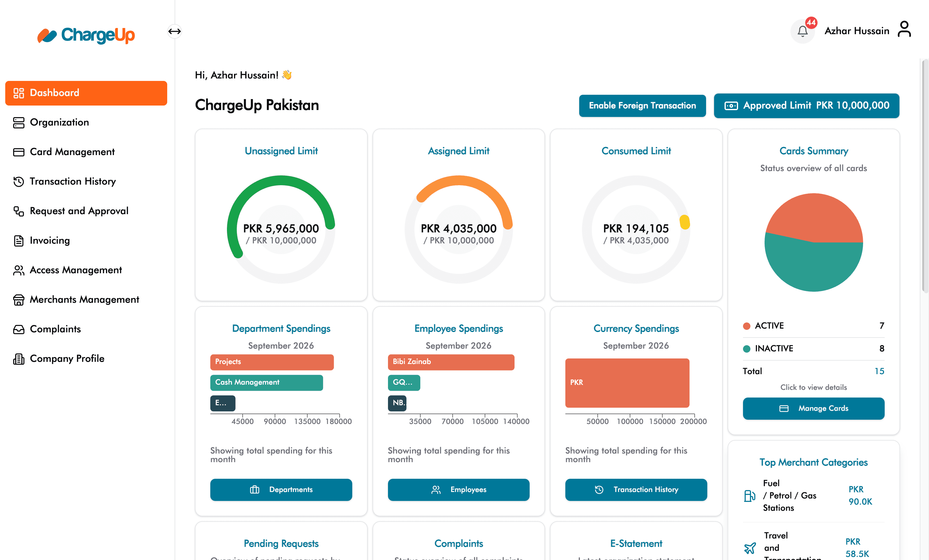Open notifications bell with 44 badge

pos(803,31)
